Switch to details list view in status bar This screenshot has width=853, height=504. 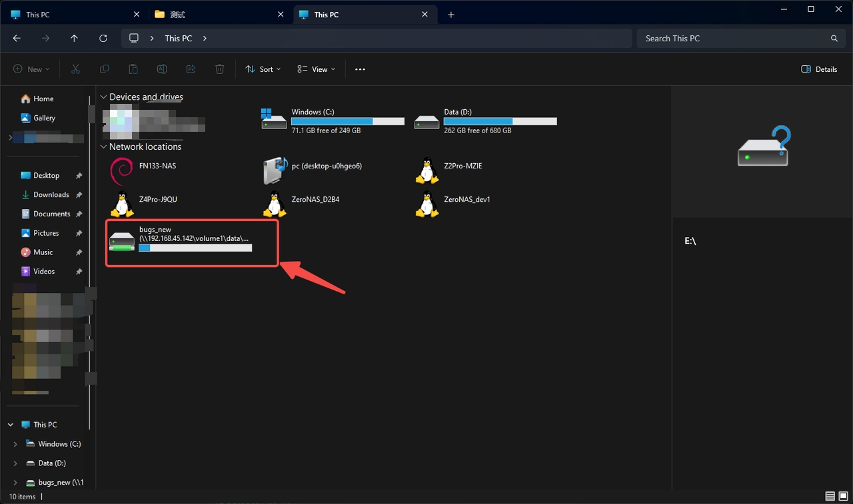(830, 497)
